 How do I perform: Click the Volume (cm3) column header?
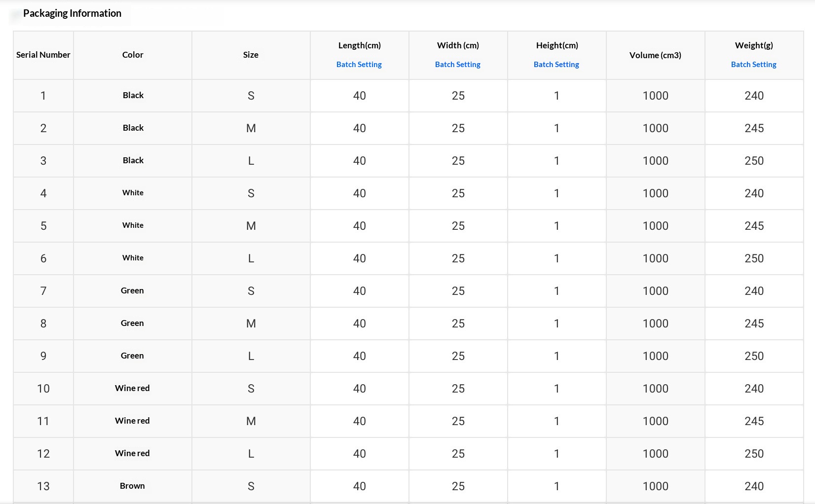click(655, 55)
